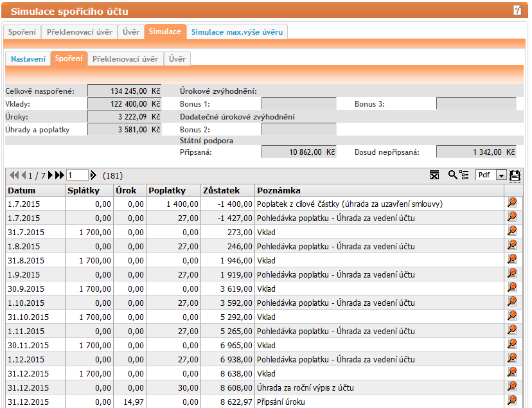Open detail icon for 1.10.2015 row
The image size is (532, 408).
(512, 301)
